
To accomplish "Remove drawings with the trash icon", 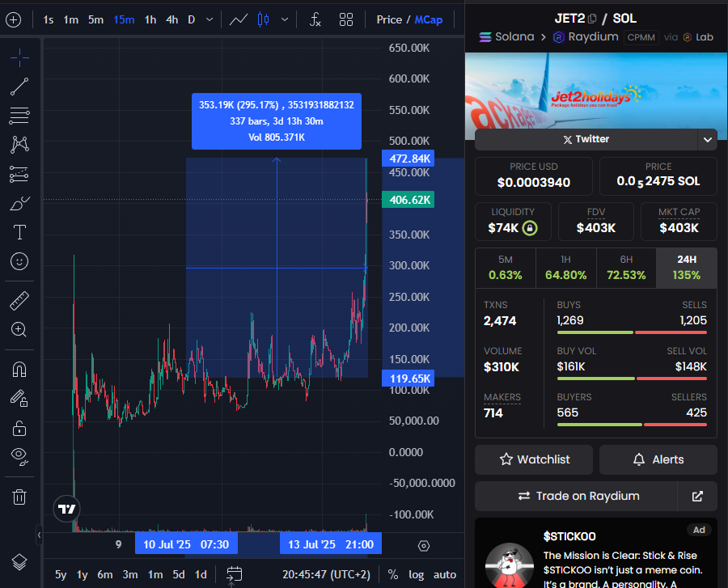I will pos(19,497).
